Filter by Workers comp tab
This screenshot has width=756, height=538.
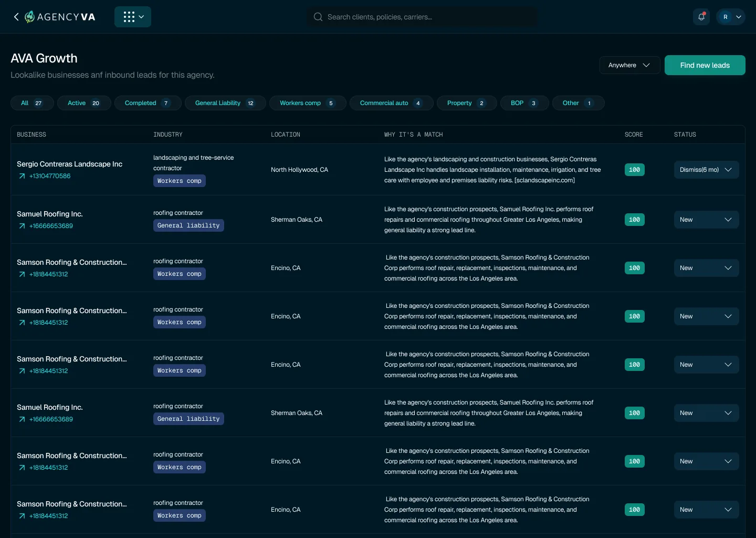click(x=308, y=103)
